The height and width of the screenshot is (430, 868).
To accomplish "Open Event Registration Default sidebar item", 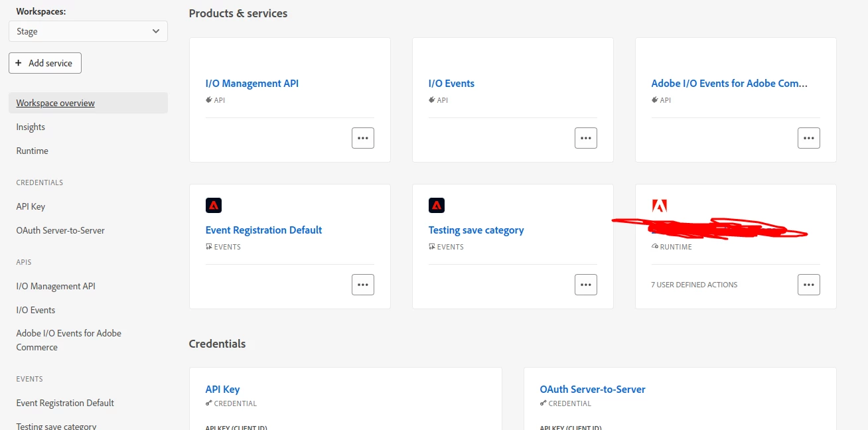I will coord(65,403).
